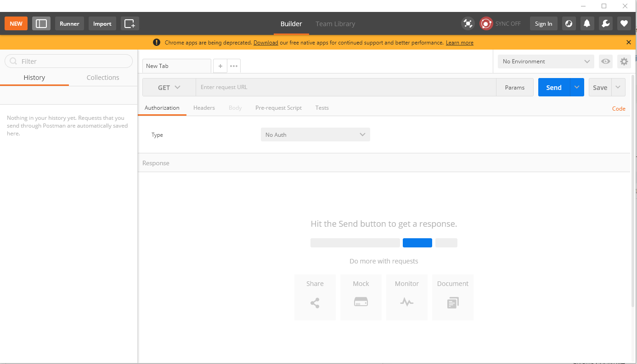Select the Tests tab
This screenshot has height=364, width=637.
tap(322, 108)
